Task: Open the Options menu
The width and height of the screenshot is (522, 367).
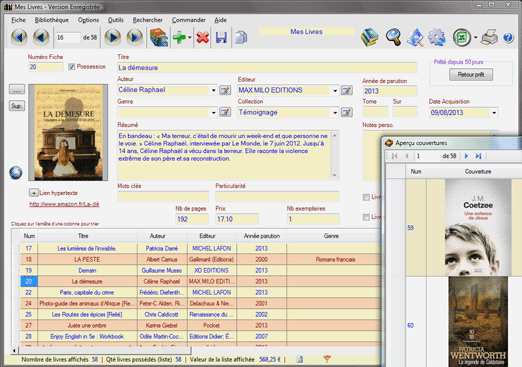Action: [88, 20]
